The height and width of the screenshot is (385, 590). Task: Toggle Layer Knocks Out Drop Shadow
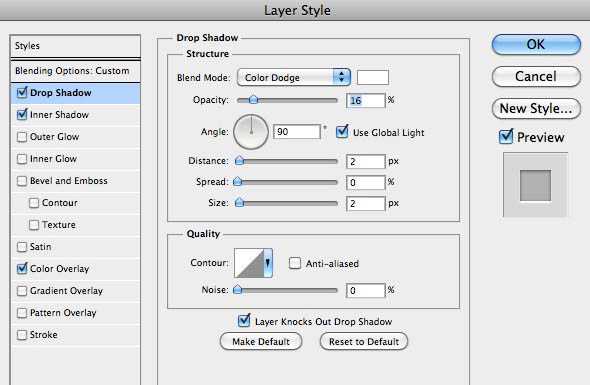point(244,321)
